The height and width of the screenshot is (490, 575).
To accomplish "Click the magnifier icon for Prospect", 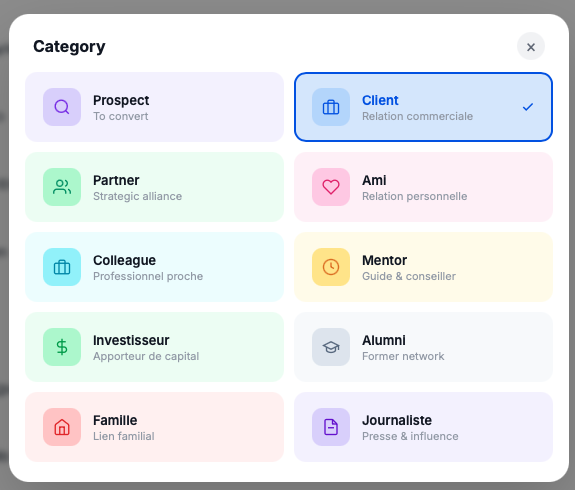I will pyautogui.click(x=62, y=107).
